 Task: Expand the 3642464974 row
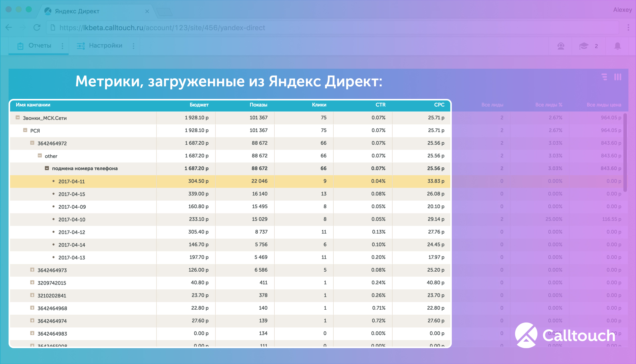click(32, 320)
